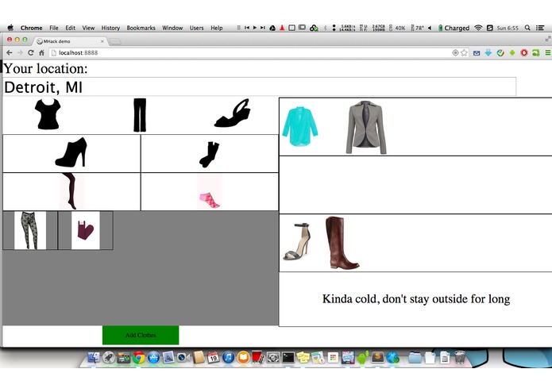Click the menu bar next track button
Viewport: 552px width, 392px height.
click(x=263, y=28)
